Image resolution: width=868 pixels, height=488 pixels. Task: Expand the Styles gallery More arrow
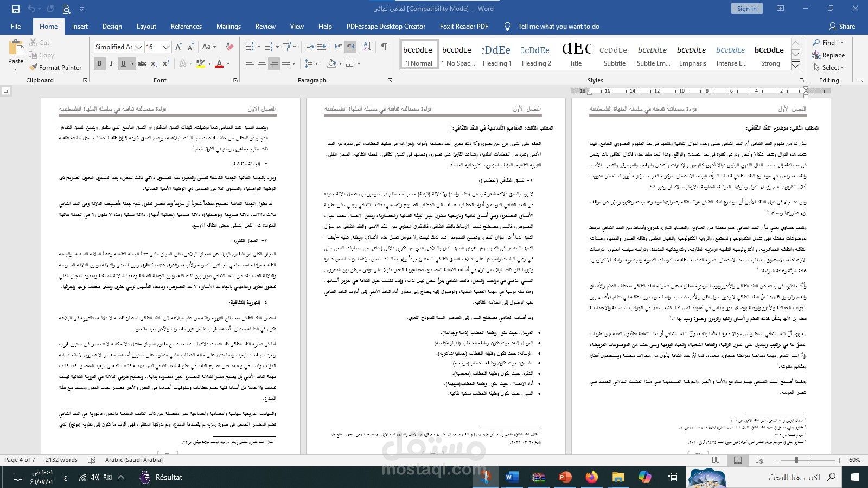tap(795, 66)
